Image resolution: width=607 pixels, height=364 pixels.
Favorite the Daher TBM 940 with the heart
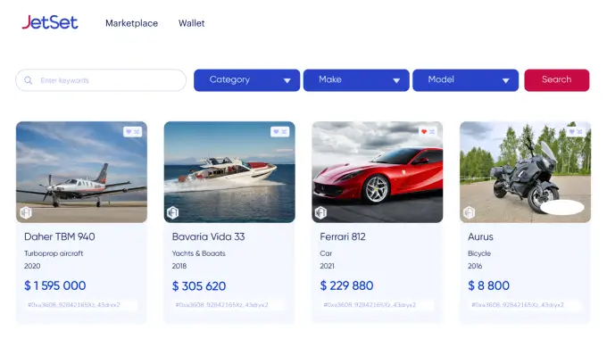click(129, 132)
